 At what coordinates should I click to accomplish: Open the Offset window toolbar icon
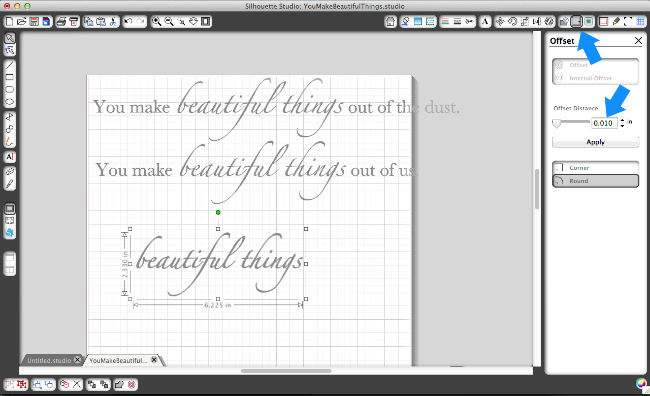(x=576, y=21)
